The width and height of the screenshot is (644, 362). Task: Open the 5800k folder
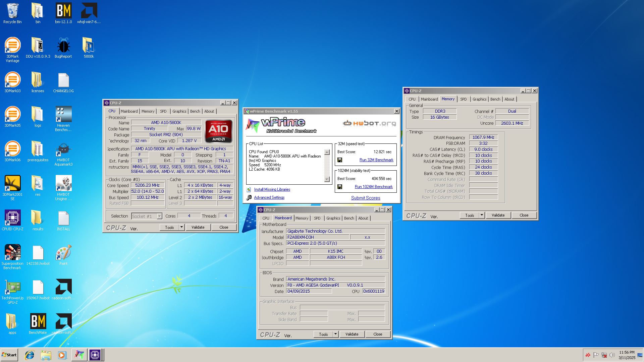(89, 48)
